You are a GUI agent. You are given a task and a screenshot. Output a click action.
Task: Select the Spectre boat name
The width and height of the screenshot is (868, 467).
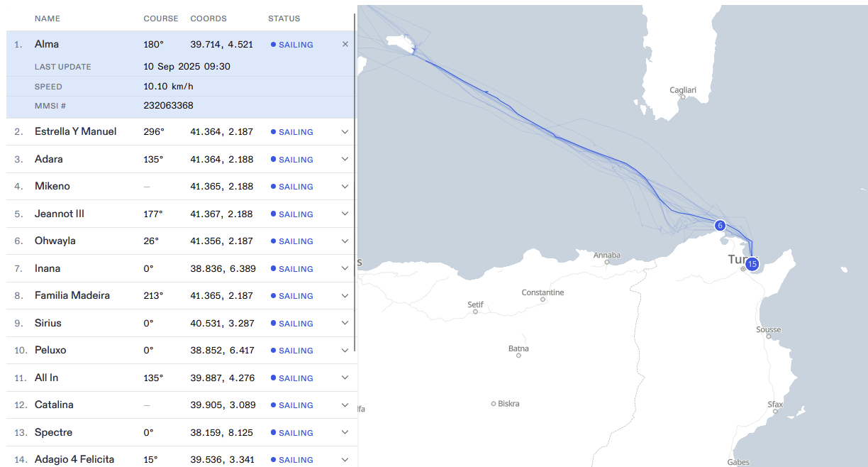point(54,432)
